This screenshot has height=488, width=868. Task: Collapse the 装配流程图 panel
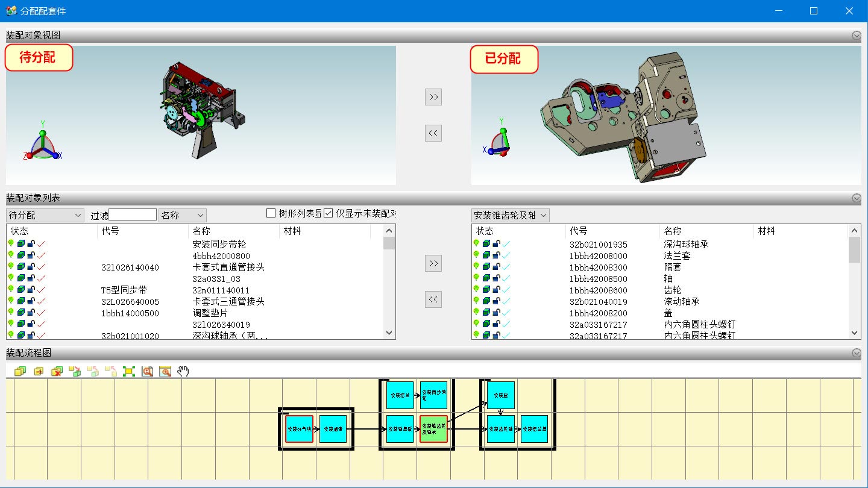pos(857,353)
